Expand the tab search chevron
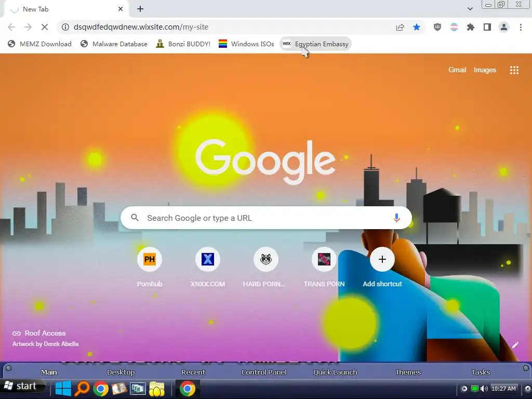 [x=470, y=9]
